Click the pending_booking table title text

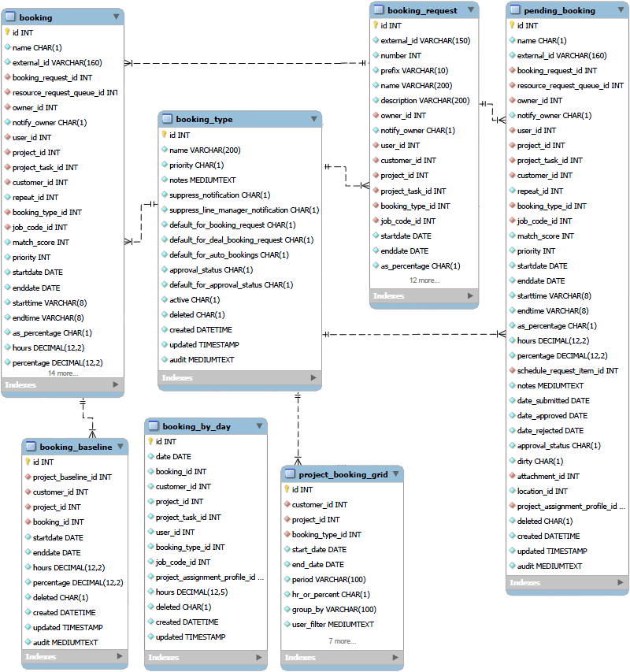tap(559, 10)
